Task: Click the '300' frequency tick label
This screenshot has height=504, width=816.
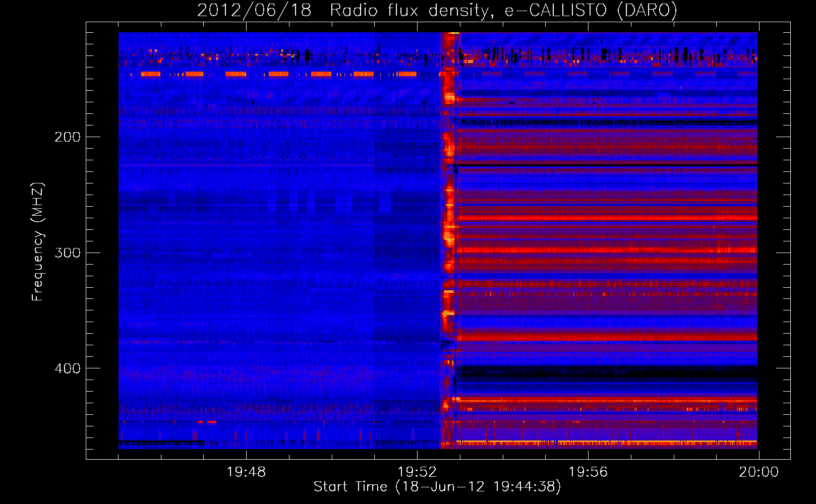Action: pos(68,253)
